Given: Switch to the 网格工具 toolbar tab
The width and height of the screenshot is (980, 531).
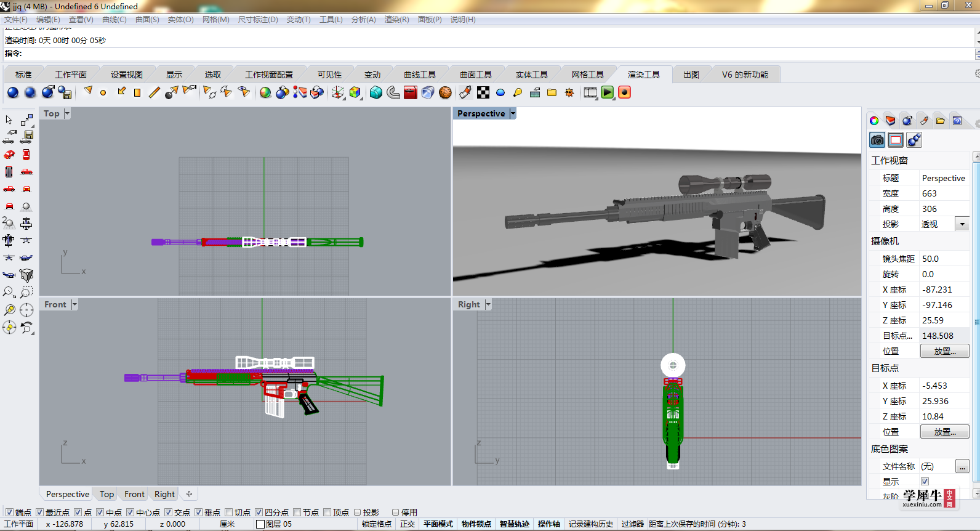Looking at the screenshot, I should pos(588,75).
